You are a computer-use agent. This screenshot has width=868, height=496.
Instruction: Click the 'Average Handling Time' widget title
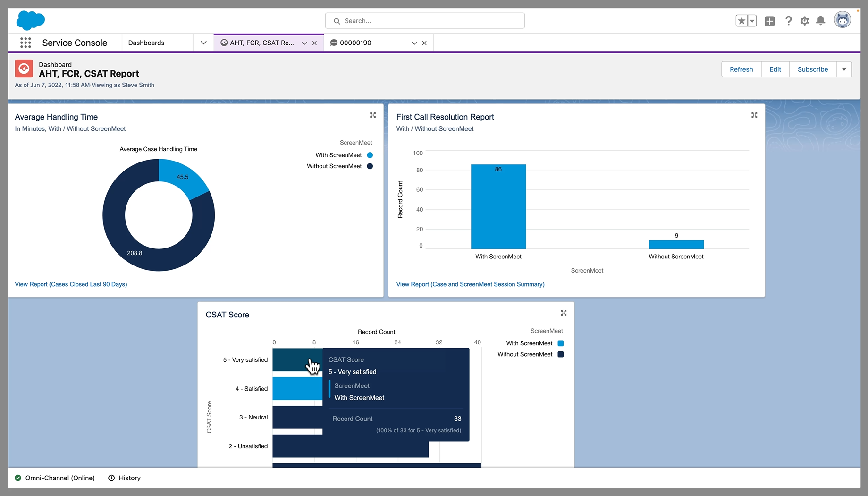coord(56,117)
